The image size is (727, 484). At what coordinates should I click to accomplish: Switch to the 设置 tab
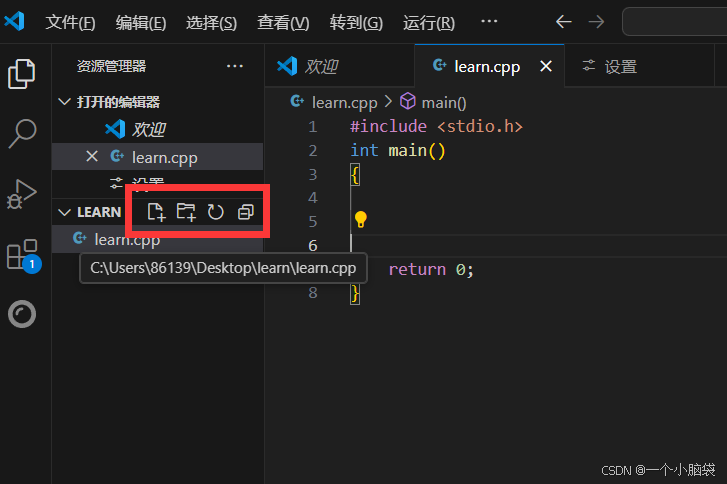click(x=639, y=66)
